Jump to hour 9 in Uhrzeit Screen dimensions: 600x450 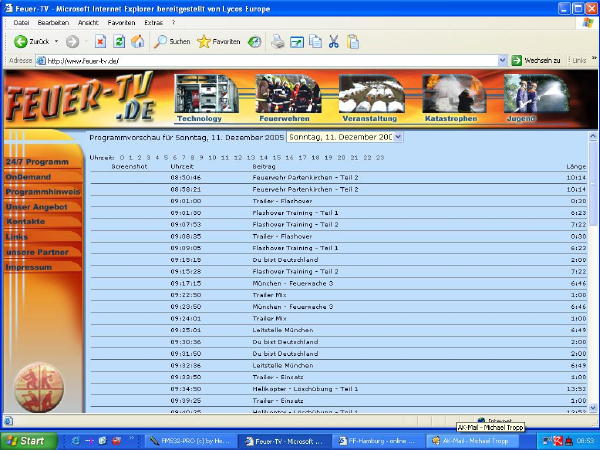tap(201, 157)
